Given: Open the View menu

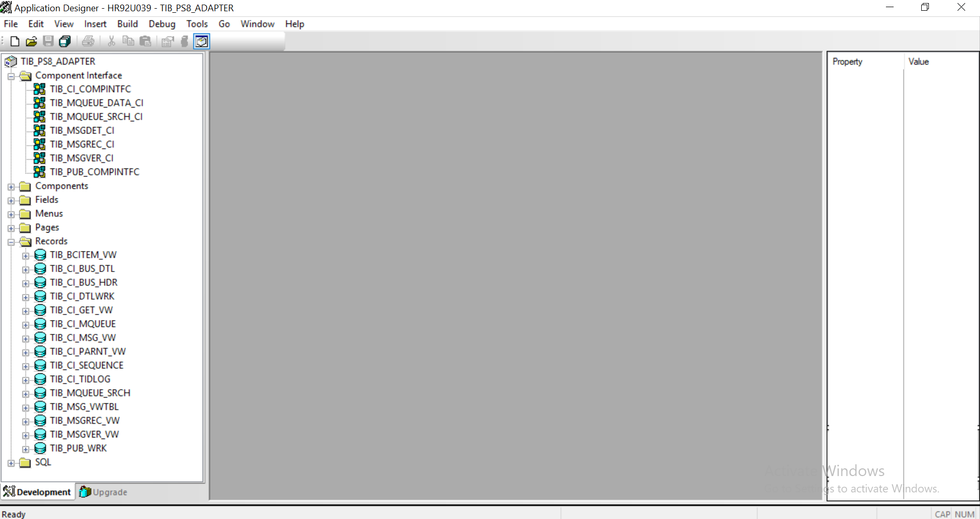Looking at the screenshot, I should tap(64, 24).
